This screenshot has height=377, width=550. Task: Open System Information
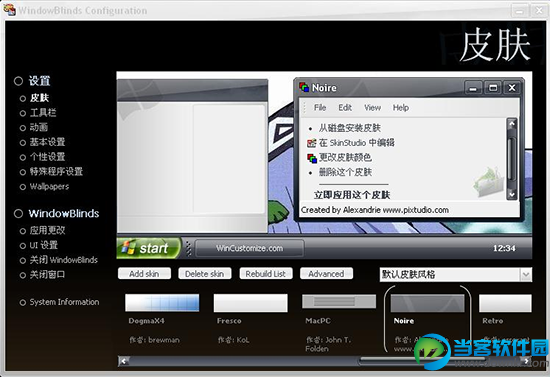[64, 302]
